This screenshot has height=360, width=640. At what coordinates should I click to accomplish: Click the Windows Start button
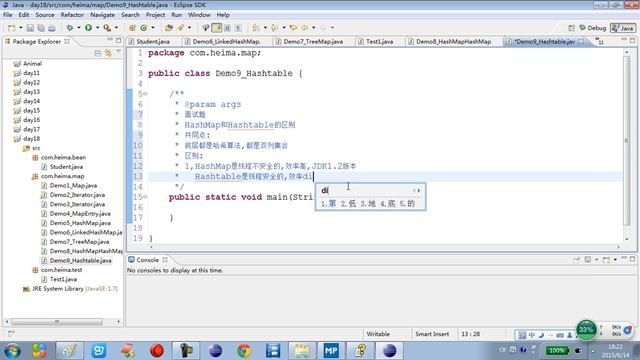11,351
